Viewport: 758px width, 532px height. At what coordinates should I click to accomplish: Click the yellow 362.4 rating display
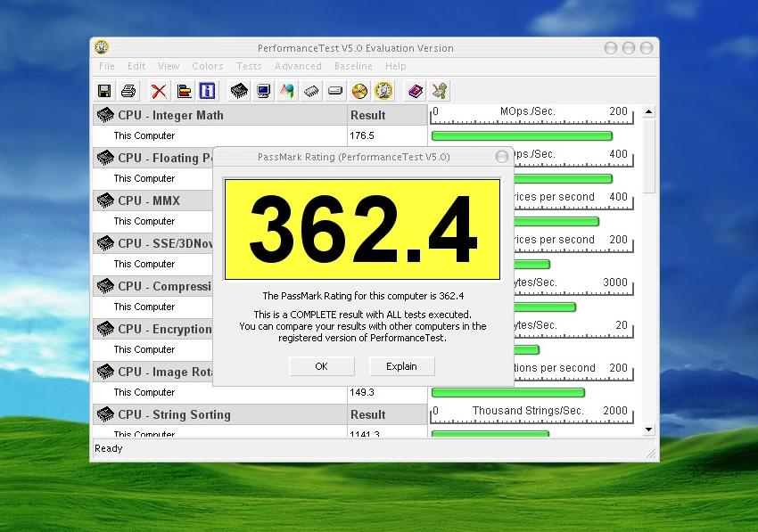pyautogui.click(x=363, y=229)
